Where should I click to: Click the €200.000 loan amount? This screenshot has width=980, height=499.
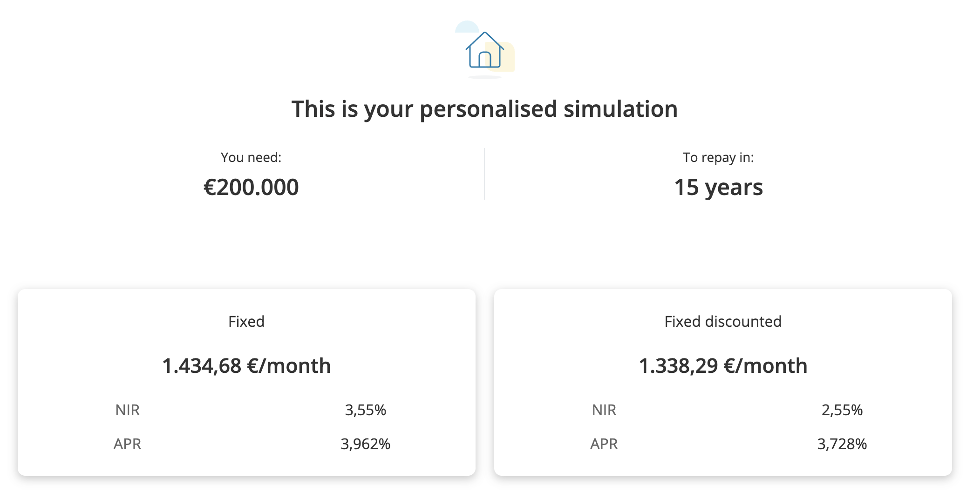tap(251, 187)
